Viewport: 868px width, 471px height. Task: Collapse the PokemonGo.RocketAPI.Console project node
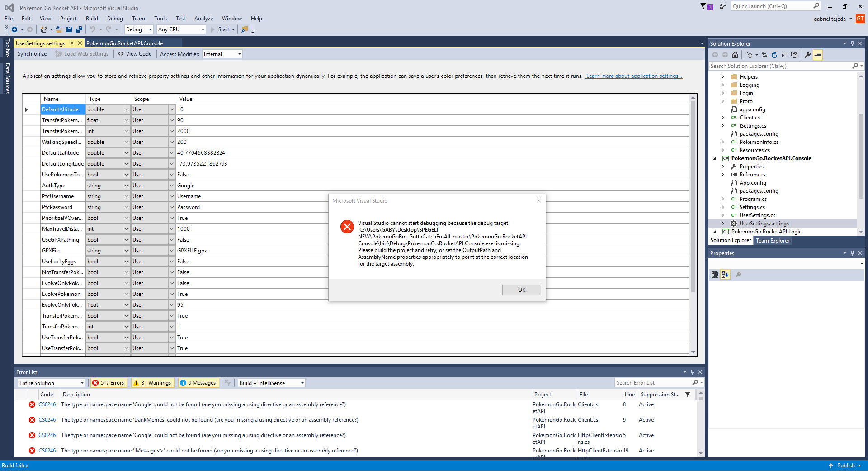(x=715, y=158)
